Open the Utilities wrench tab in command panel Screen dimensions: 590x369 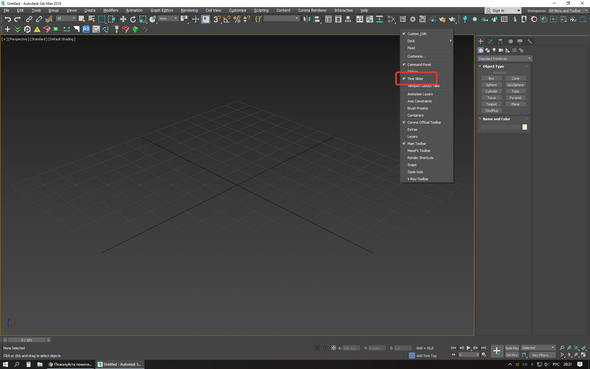530,41
